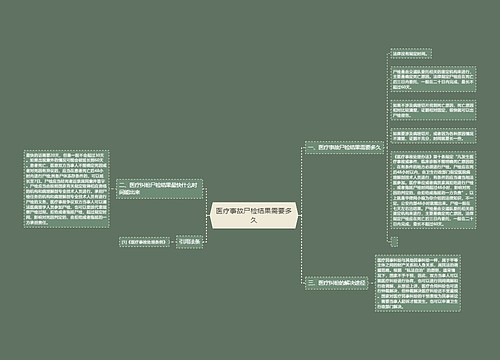500x360 pixels.
Task: Select the paragraph node about 医疗民事纠纷
Action: point(418,283)
